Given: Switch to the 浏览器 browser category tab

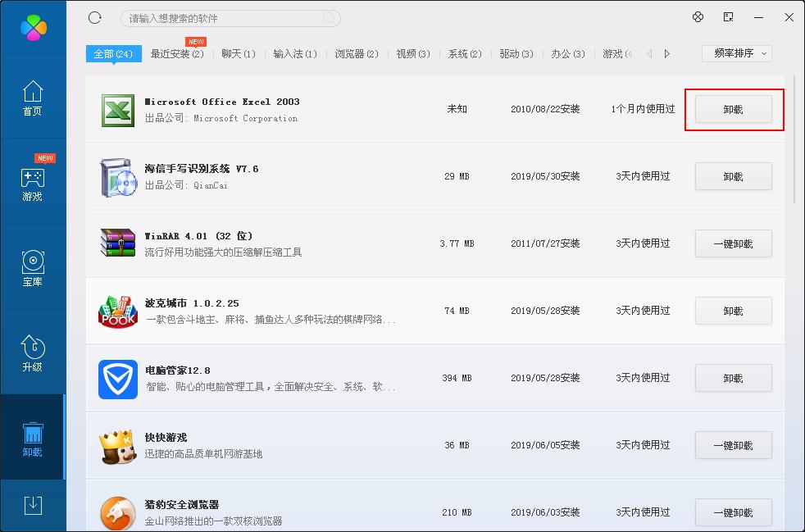Looking at the screenshot, I should click(357, 52).
